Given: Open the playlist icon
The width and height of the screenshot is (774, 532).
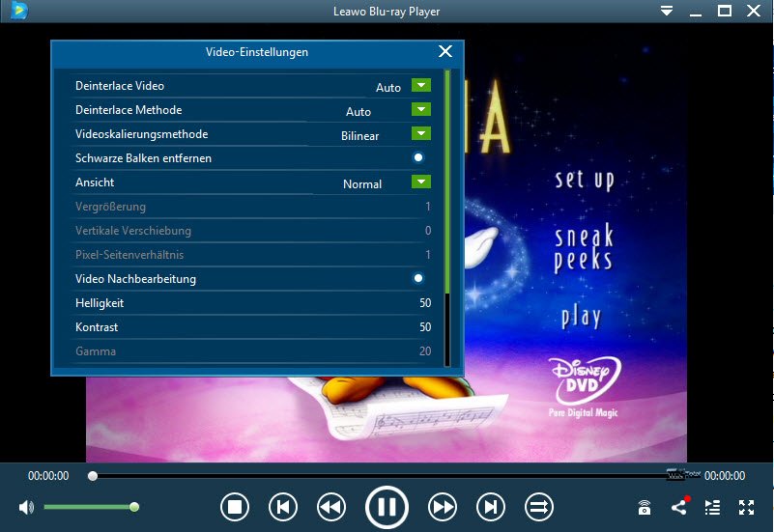Looking at the screenshot, I should [712, 507].
